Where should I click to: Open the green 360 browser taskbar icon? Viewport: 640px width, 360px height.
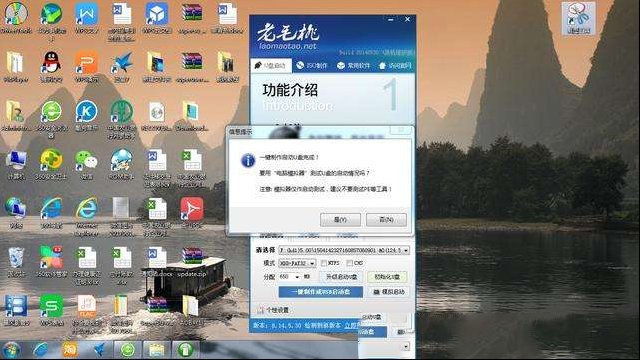click(x=128, y=350)
